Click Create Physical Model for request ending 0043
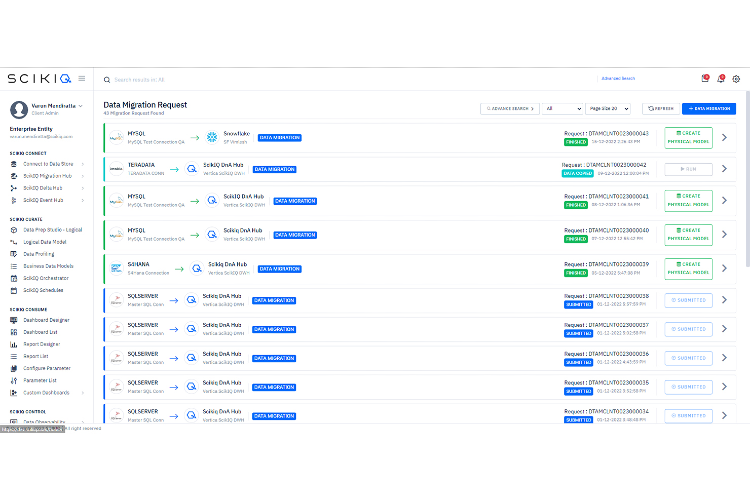 688,138
